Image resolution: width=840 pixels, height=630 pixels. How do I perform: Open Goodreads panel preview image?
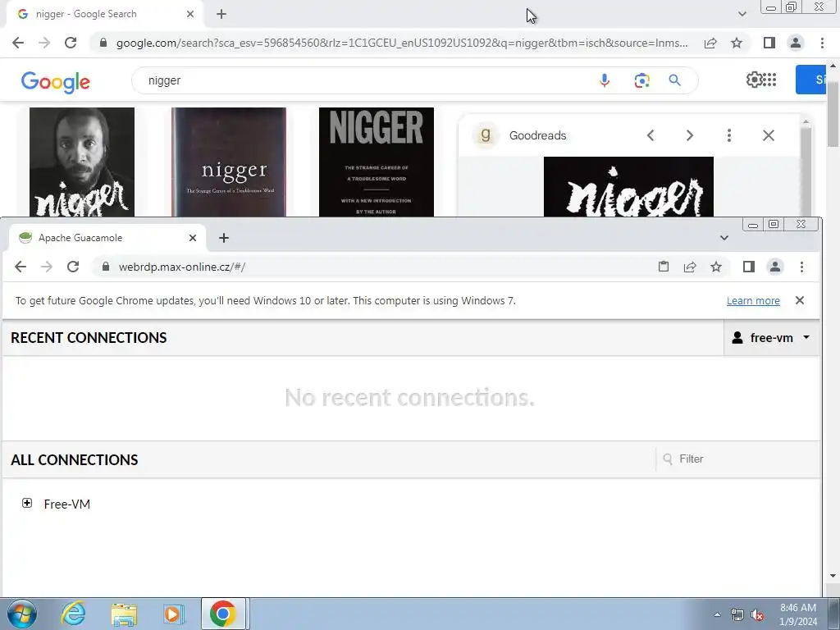[x=628, y=186]
